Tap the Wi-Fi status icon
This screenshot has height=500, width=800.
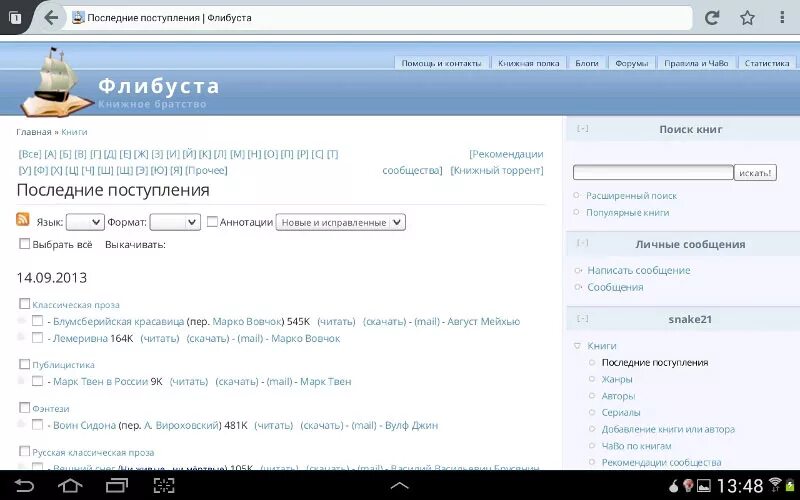pyautogui.click(x=776, y=484)
